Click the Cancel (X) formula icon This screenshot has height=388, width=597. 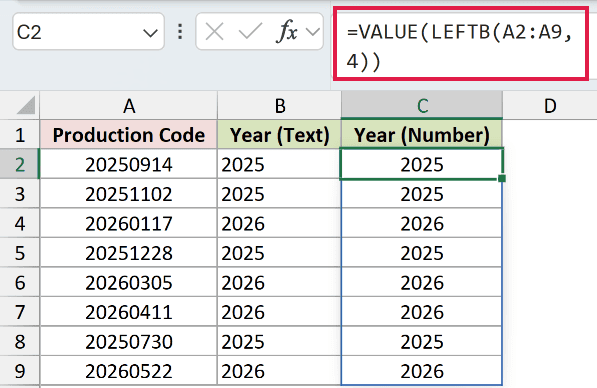coord(214,32)
